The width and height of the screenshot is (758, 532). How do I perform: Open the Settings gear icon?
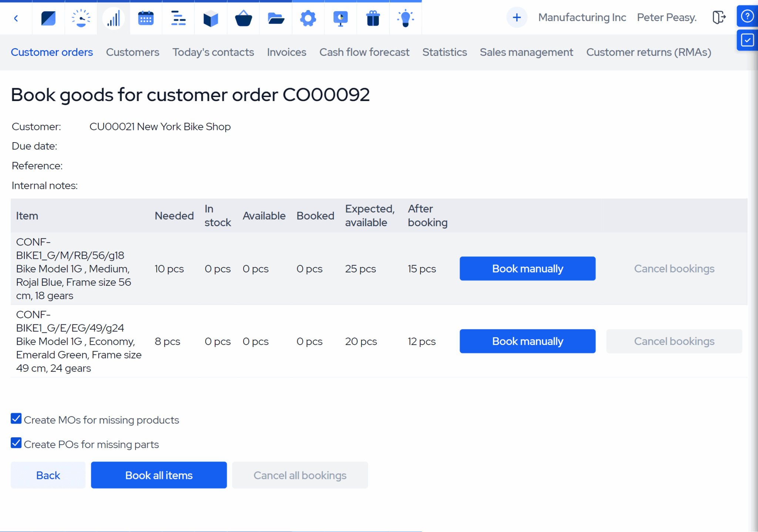(308, 17)
